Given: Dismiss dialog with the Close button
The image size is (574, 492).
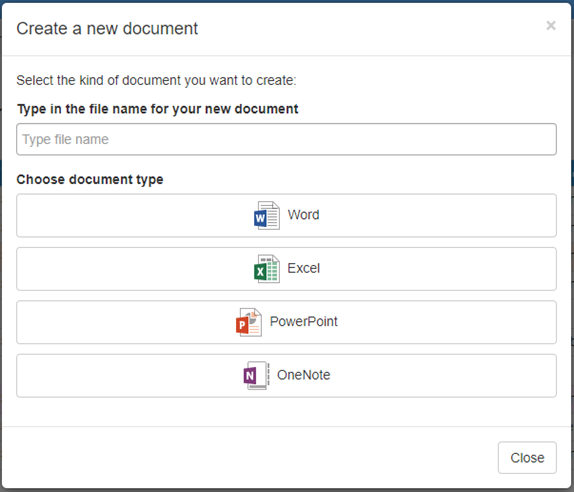Looking at the screenshot, I should [527, 458].
